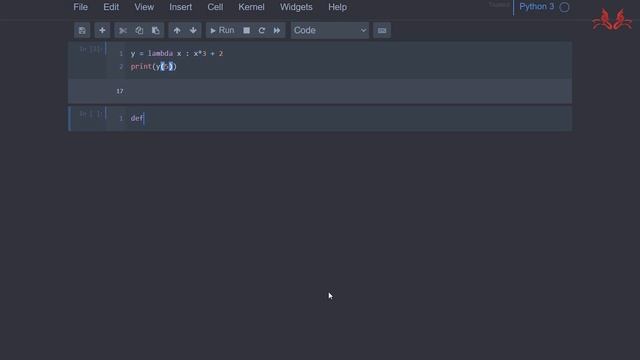Interrupt the kernel with the stop icon

tap(247, 31)
